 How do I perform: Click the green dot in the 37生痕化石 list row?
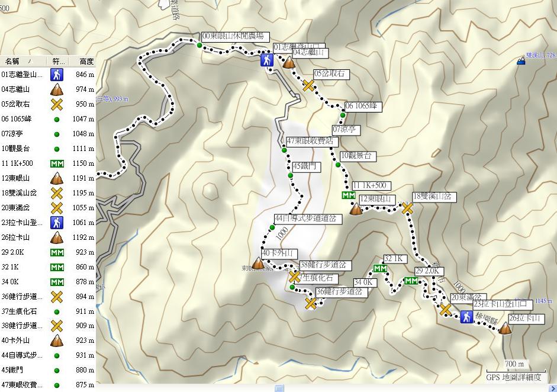click(56, 311)
